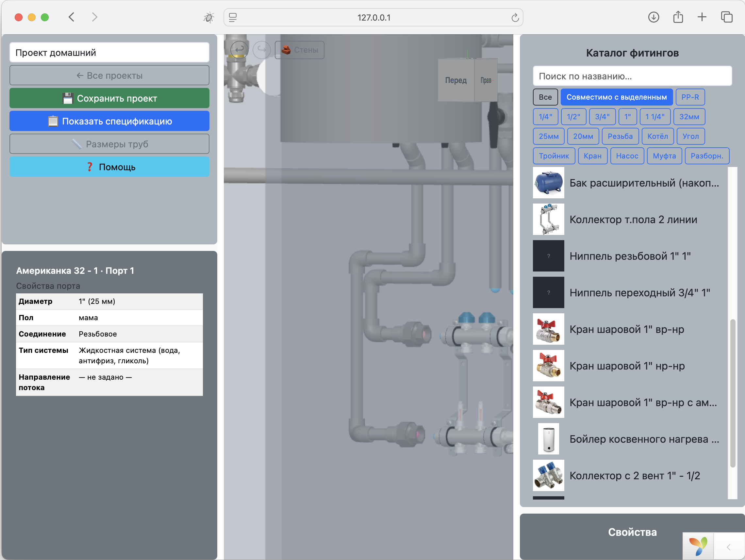Click the redo arrow in viewport toolbar
This screenshot has width=745, height=560.
click(262, 50)
